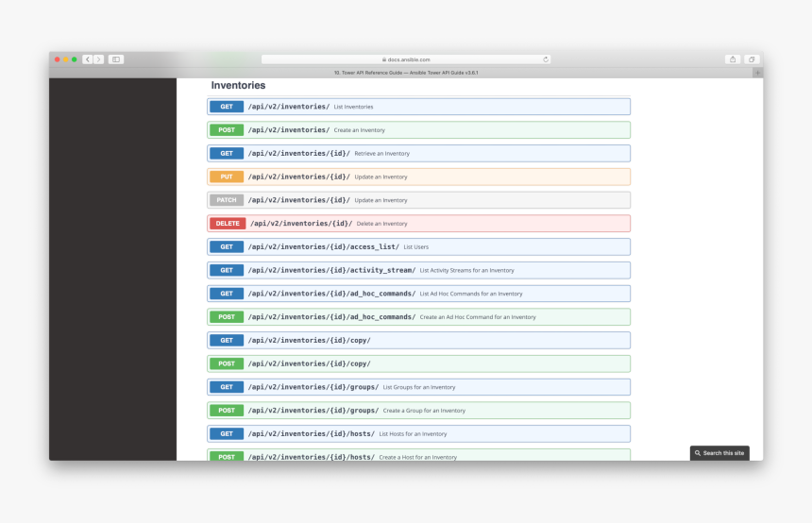Expand PATCH Update an Inventory endpoint
Image resolution: width=812 pixels, height=523 pixels.
(419, 200)
